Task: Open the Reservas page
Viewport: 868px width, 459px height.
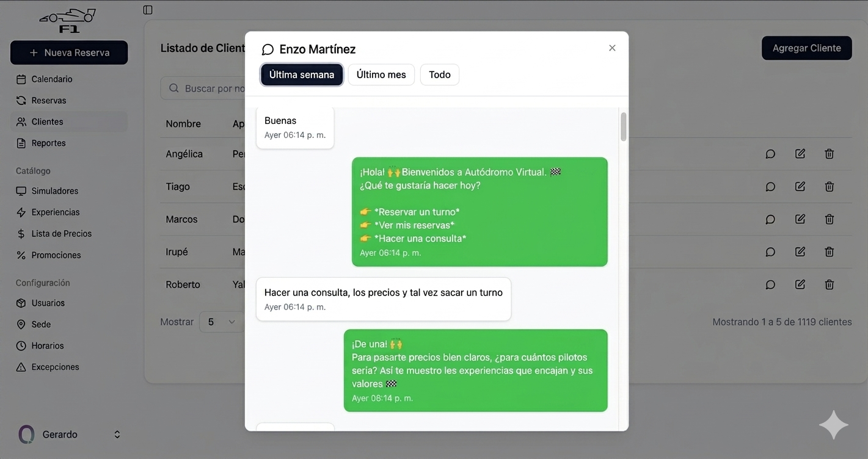Action: tap(69, 101)
